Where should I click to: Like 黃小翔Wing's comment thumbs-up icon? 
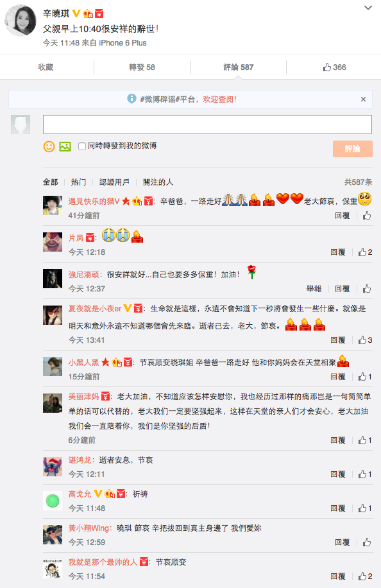click(x=367, y=542)
